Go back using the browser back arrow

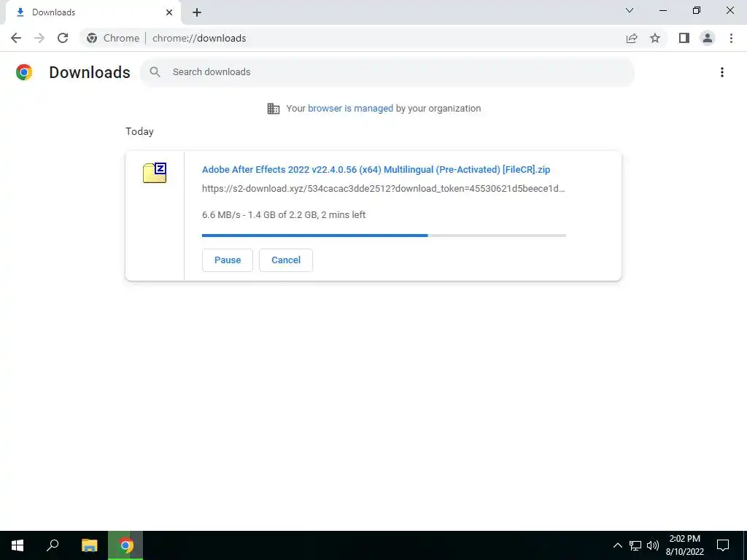[x=16, y=38]
